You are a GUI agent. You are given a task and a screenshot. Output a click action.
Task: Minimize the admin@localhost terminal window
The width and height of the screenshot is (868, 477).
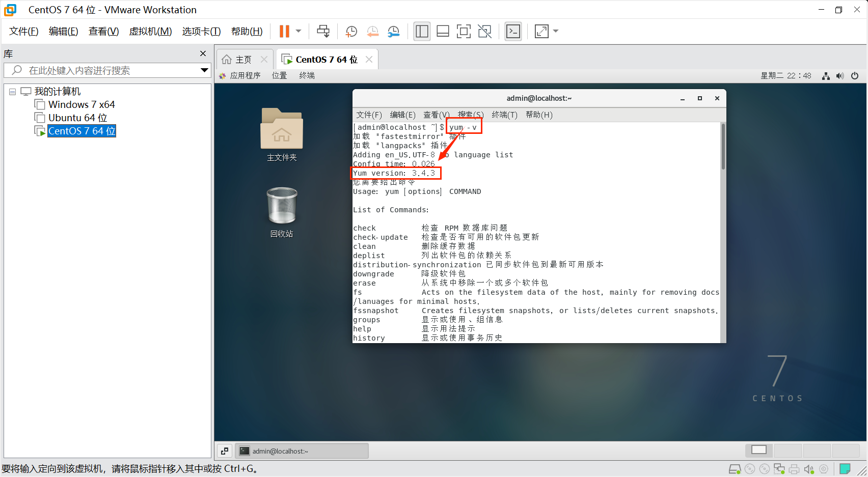pyautogui.click(x=683, y=98)
